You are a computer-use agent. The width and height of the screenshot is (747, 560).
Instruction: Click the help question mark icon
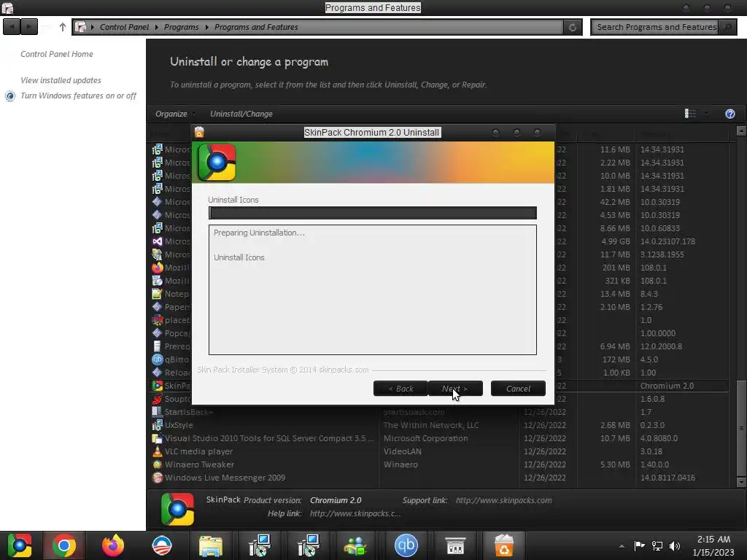pos(729,114)
